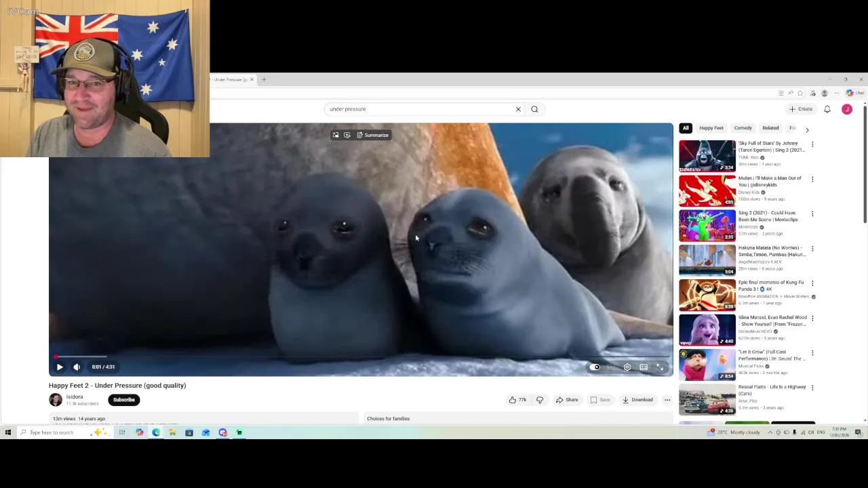Click the search magnifier button
The width and height of the screenshot is (868, 488).
[534, 109]
